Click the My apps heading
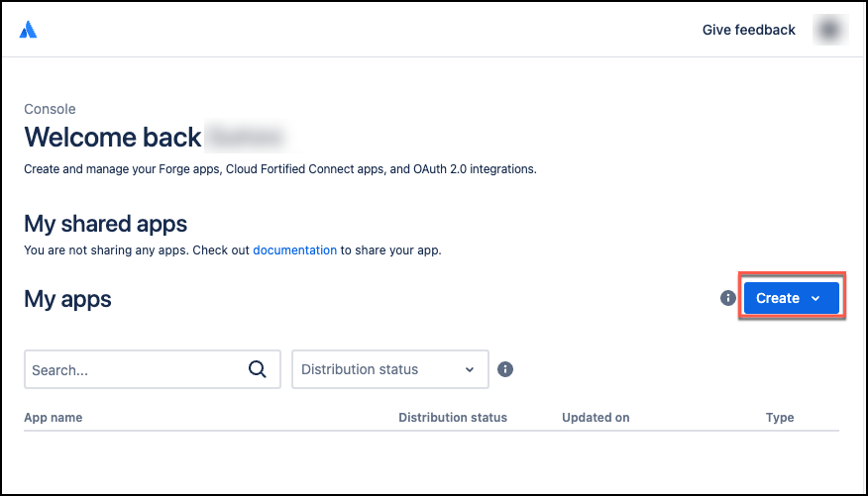868x496 pixels. pos(67,299)
